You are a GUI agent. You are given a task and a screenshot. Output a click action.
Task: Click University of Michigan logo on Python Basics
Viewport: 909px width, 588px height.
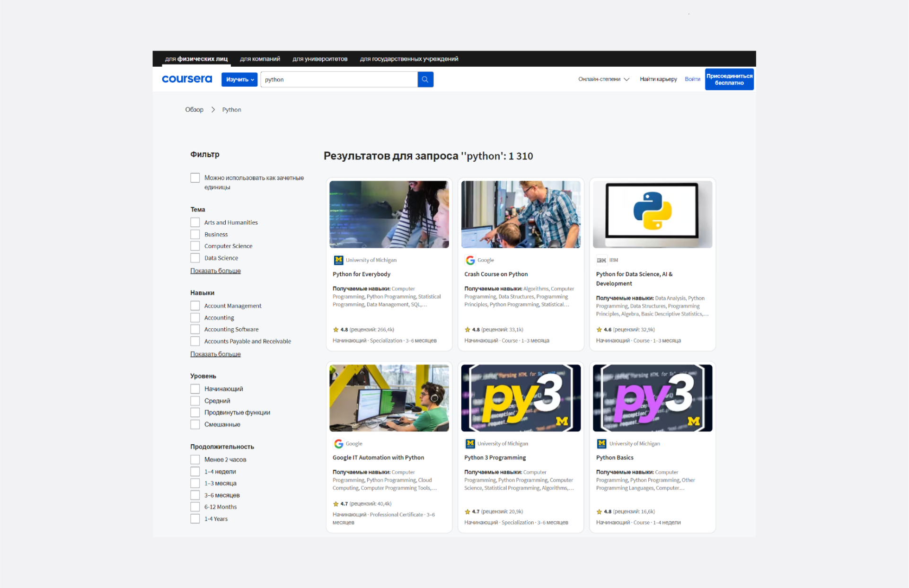click(x=601, y=444)
